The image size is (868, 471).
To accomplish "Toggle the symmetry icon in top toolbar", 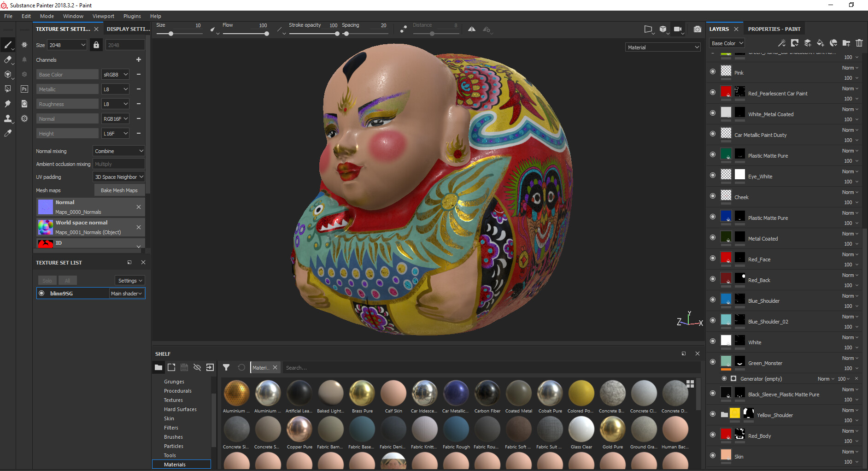I will (x=472, y=29).
